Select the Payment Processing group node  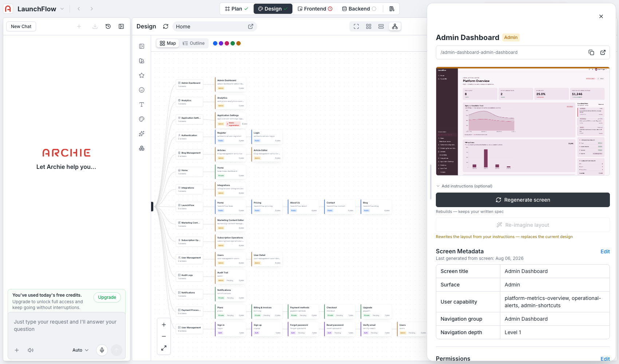coord(189,311)
